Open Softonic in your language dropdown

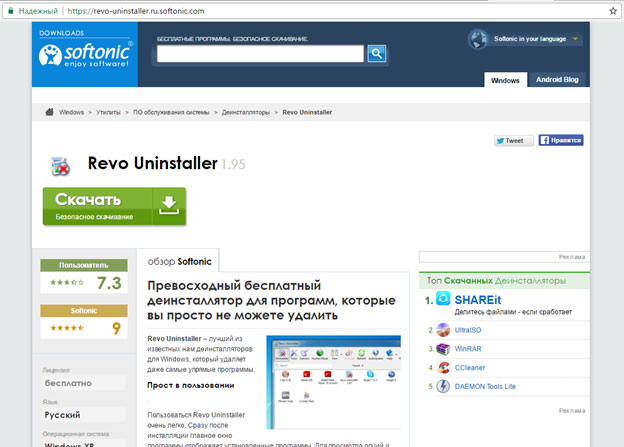(535, 39)
